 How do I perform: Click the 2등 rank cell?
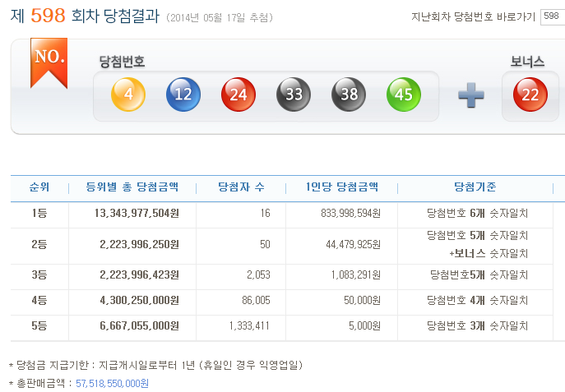coord(39,244)
